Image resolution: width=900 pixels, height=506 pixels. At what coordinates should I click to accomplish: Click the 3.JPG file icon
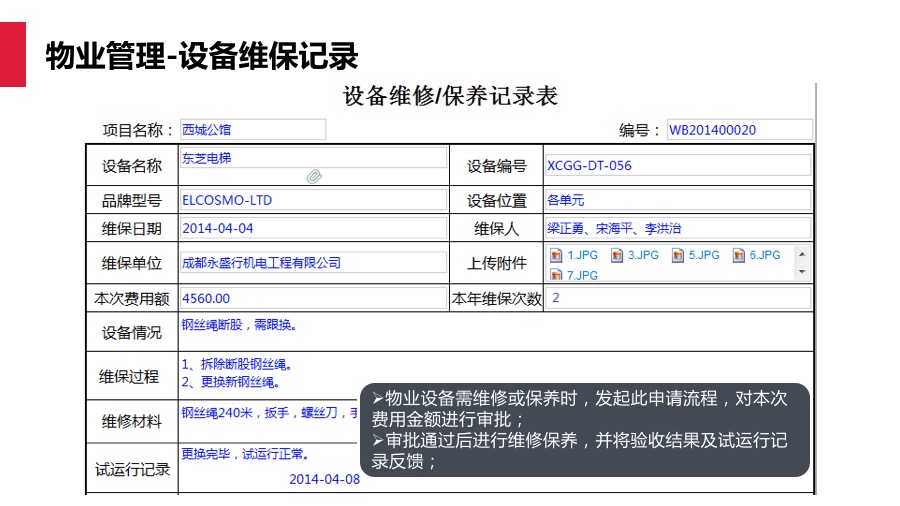click(x=617, y=255)
